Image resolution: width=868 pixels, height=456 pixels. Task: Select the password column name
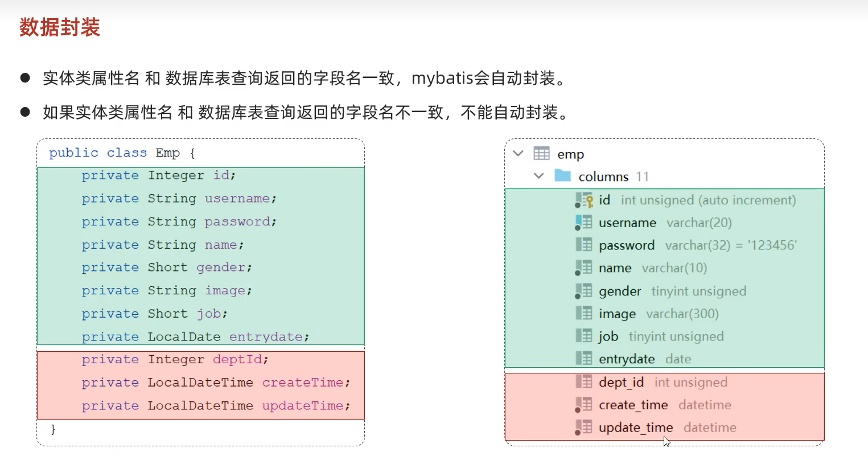627,245
